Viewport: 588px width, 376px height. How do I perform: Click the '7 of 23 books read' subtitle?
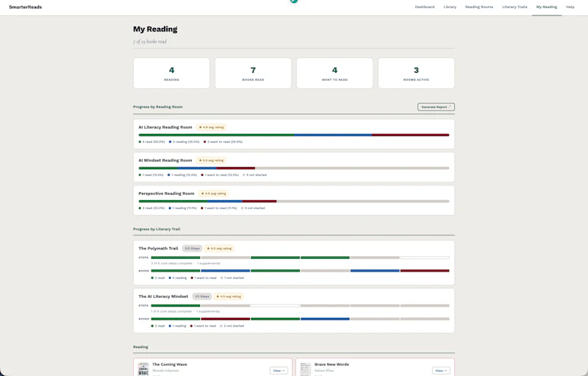tap(150, 41)
